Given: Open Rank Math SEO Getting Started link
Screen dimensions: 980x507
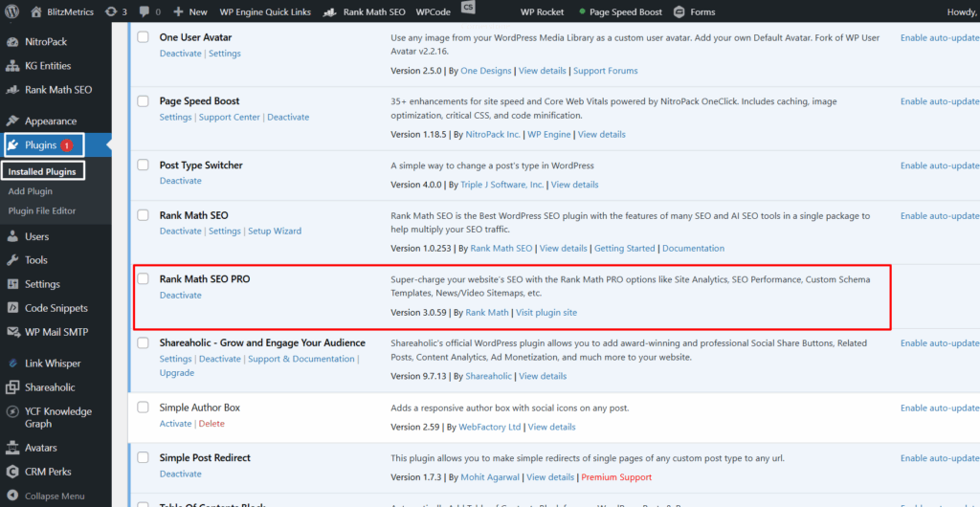Looking at the screenshot, I should pyautogui.click(x=624, y=249).
